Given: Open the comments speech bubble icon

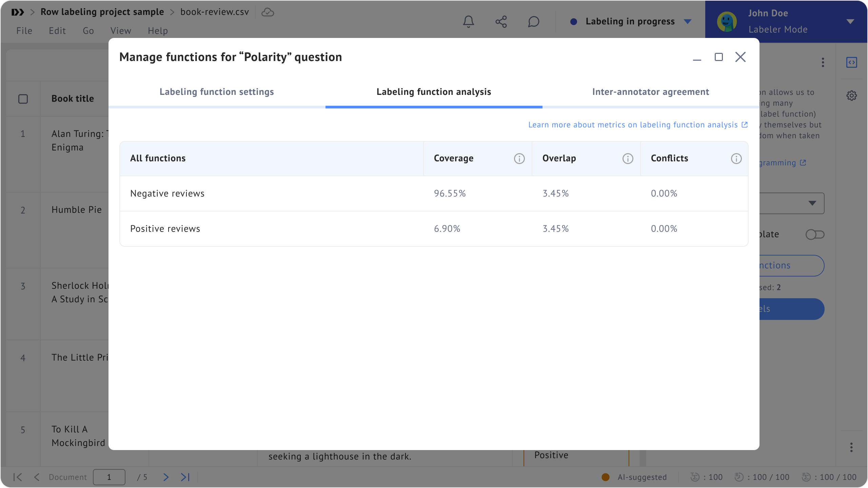Looking at the screenshot, I should [533, 22].
